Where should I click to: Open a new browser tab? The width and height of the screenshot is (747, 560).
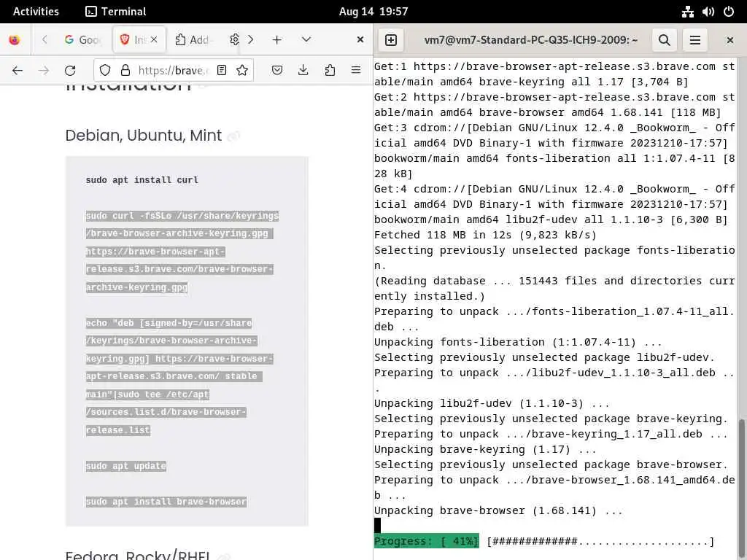pos(276,39)
